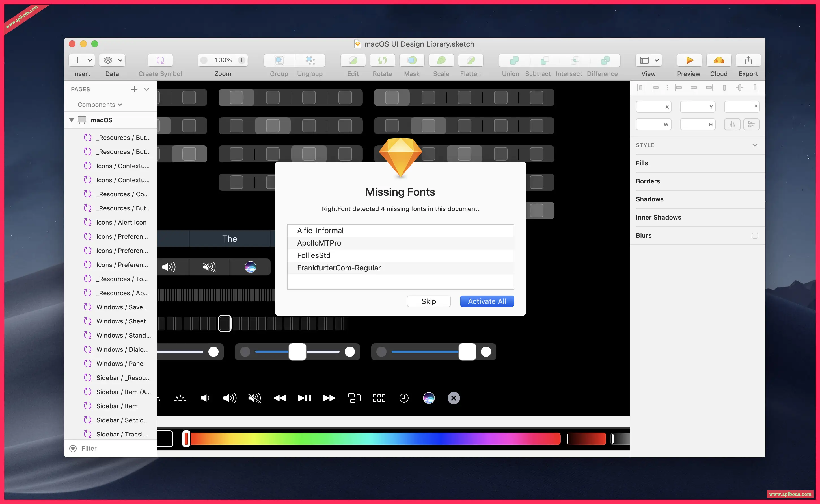Select FolliesStd in missing fonts list
The height and width of the screenshot is (504, 820).
click(x=400, y=255)
